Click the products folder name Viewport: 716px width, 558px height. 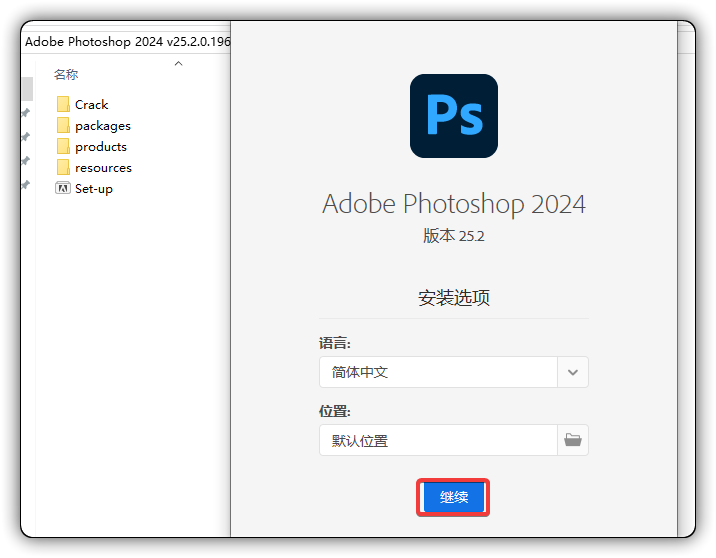click(x=101, y=147)
